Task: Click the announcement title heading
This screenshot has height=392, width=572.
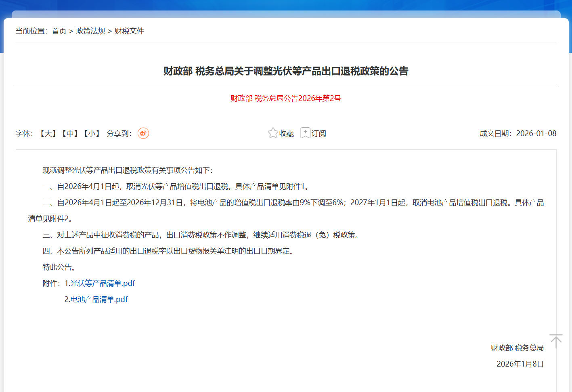Action: (286, 71)
